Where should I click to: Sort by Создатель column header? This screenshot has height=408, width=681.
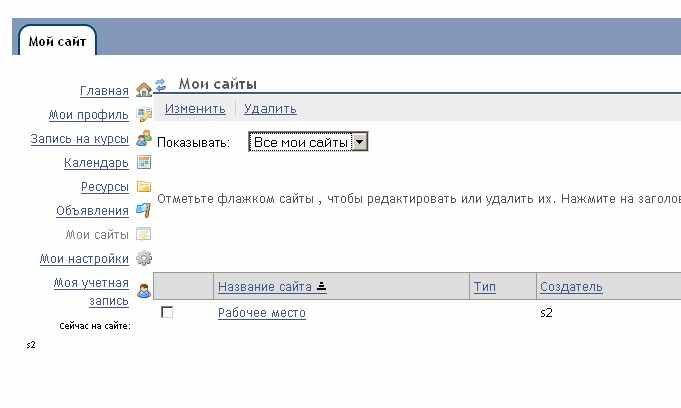571,287
